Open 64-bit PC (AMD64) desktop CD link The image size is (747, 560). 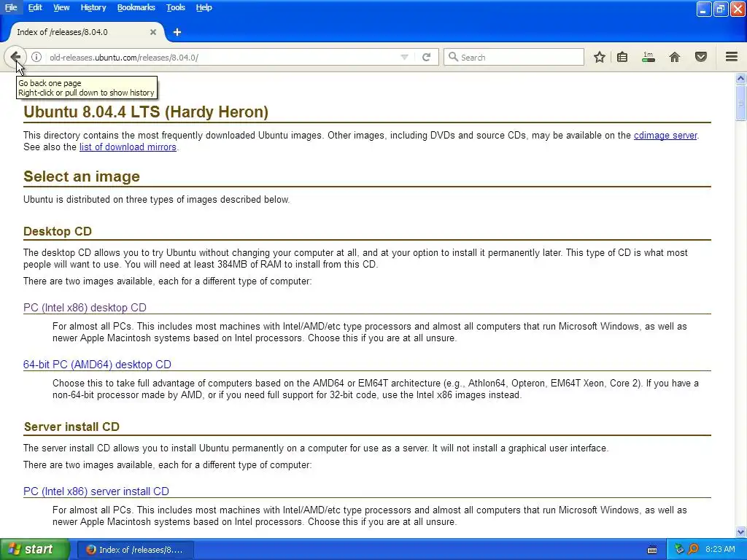click(x=97, y=365)
